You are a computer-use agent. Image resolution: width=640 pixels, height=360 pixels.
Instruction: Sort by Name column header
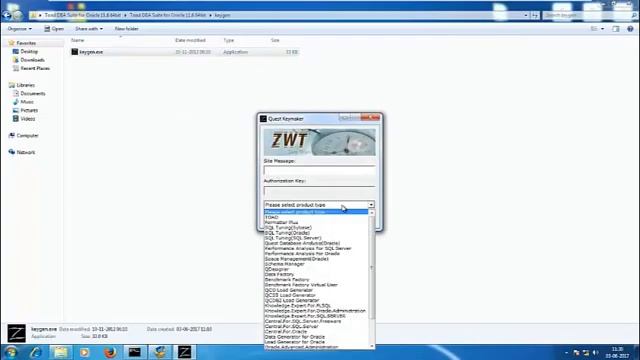click(78, 40)
